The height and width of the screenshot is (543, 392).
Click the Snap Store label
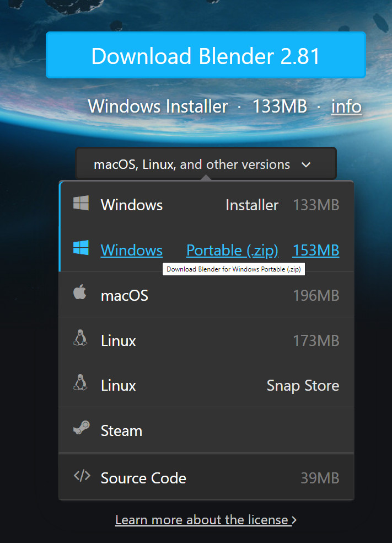tap(303, 385)
